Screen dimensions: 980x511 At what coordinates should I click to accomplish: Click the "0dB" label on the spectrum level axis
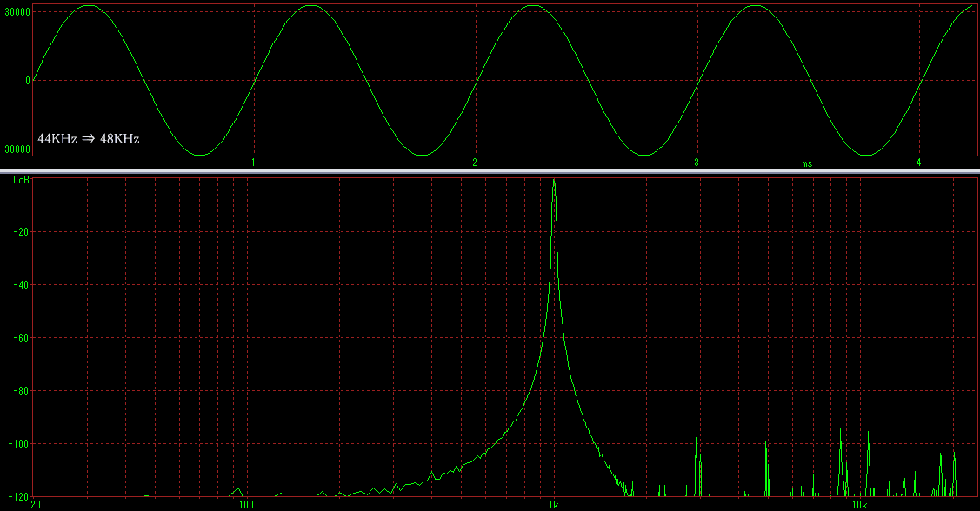pos(21,180)
